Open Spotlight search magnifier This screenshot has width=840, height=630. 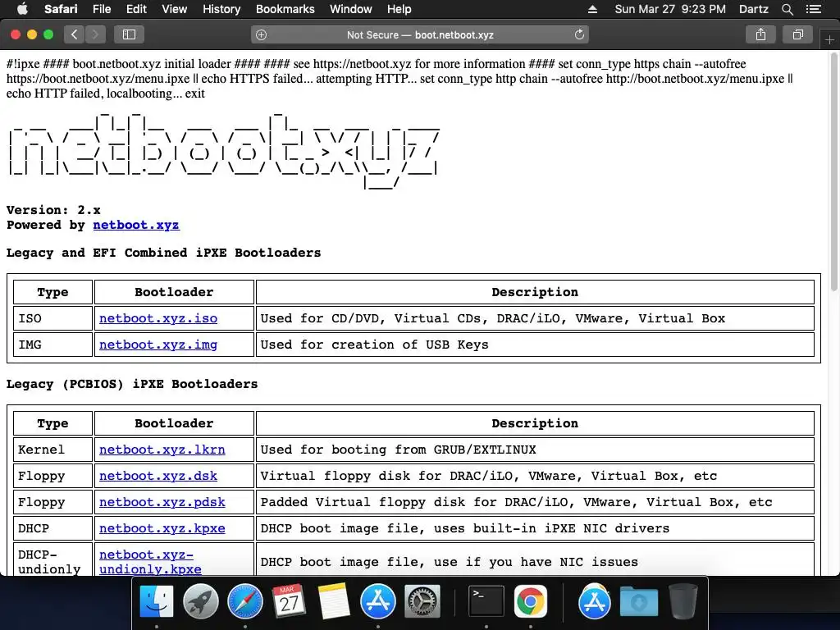click(x=787, y=9)
